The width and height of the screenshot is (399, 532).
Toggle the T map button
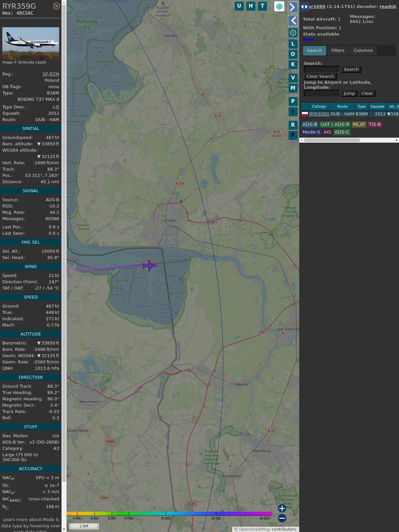(x=263, y=6)
